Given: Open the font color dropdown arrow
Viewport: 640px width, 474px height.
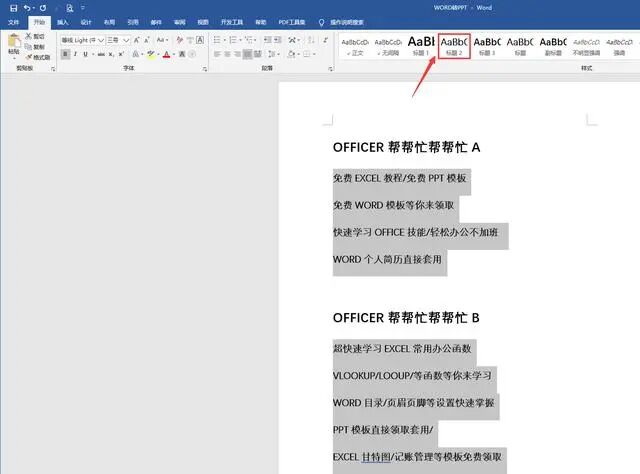Looking at the screenshot, I should click(174, 54).
